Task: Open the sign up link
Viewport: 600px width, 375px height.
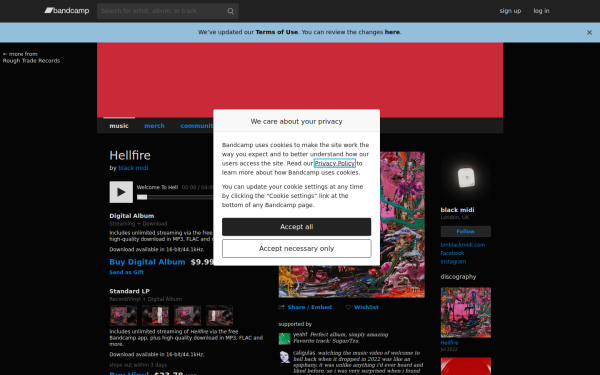Action: pos(510,11)
